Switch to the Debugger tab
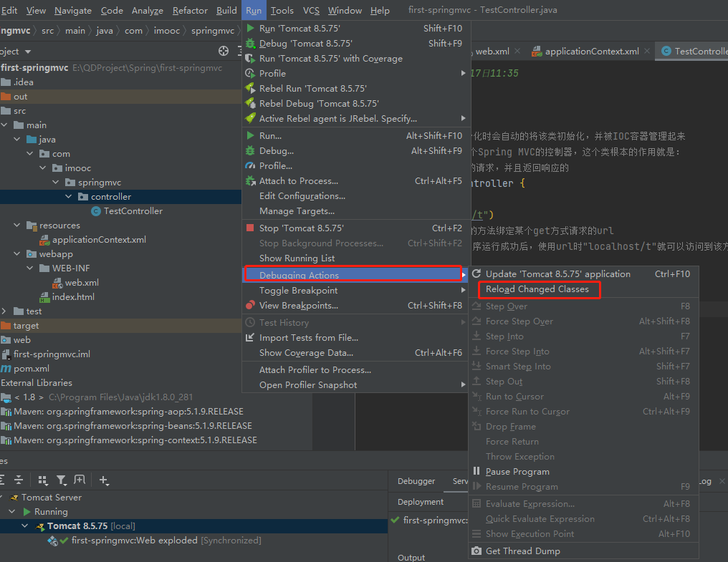Image resolution: width=728 pixels, height=562 pixels. (416, 481)
